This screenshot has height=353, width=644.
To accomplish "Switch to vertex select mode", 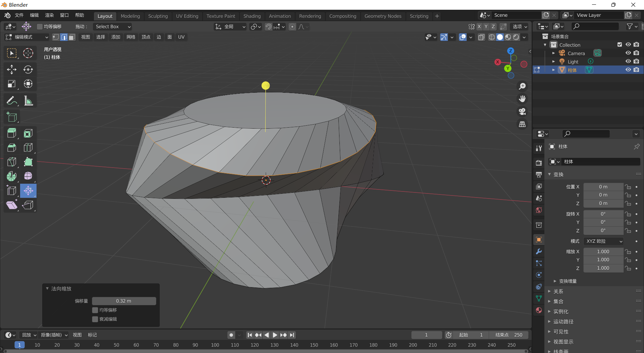I will (x=56, y=37).
